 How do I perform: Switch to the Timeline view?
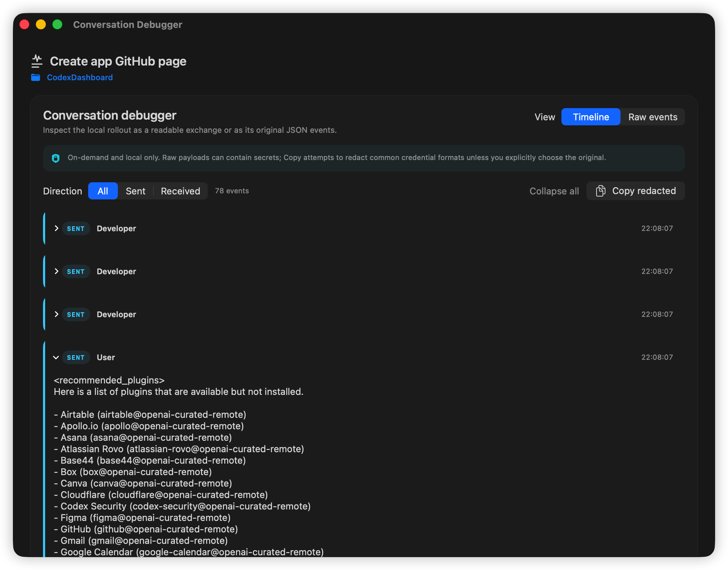[591, 117]
